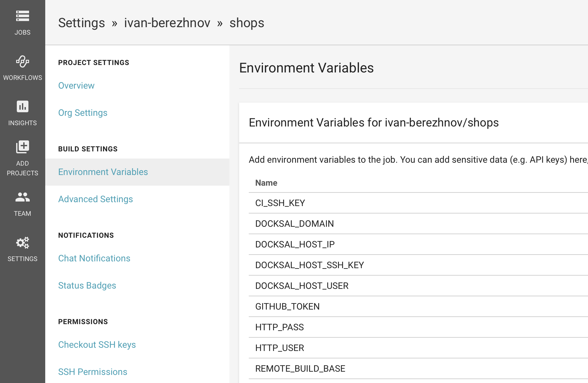Viewport: 588px width, 383px height.
Task: Open the Team people icon
Action: pyautogui.click(x=23, y=197)
